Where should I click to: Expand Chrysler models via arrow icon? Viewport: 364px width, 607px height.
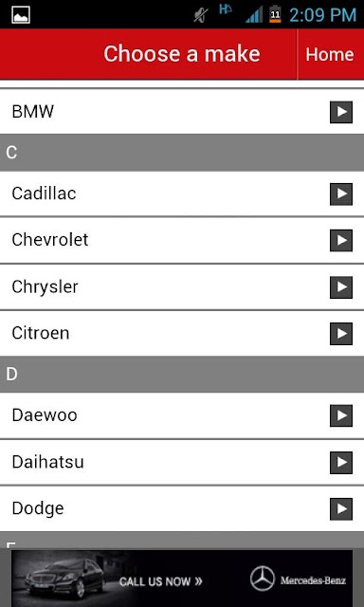[341, 287]
